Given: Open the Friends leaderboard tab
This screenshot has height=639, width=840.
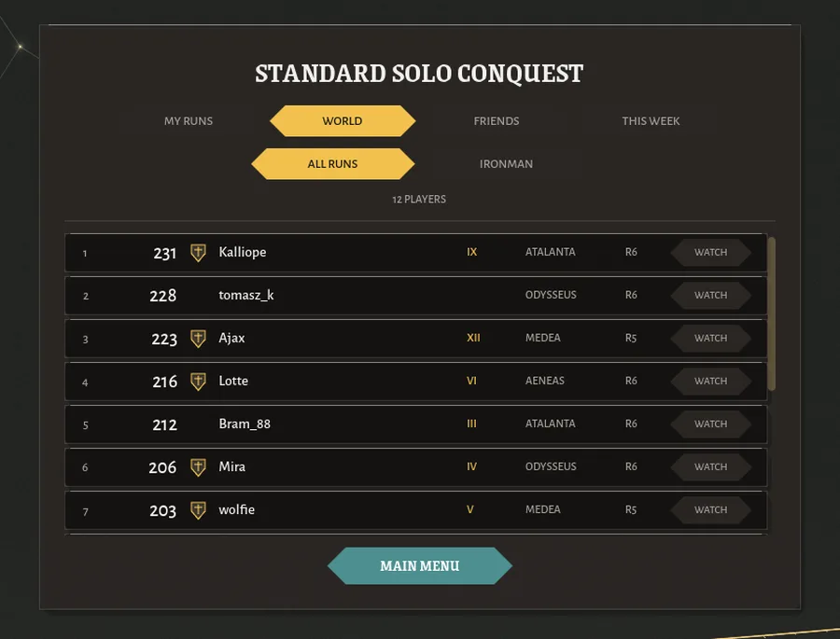Looking at the screenshot, I should (497, 121).
